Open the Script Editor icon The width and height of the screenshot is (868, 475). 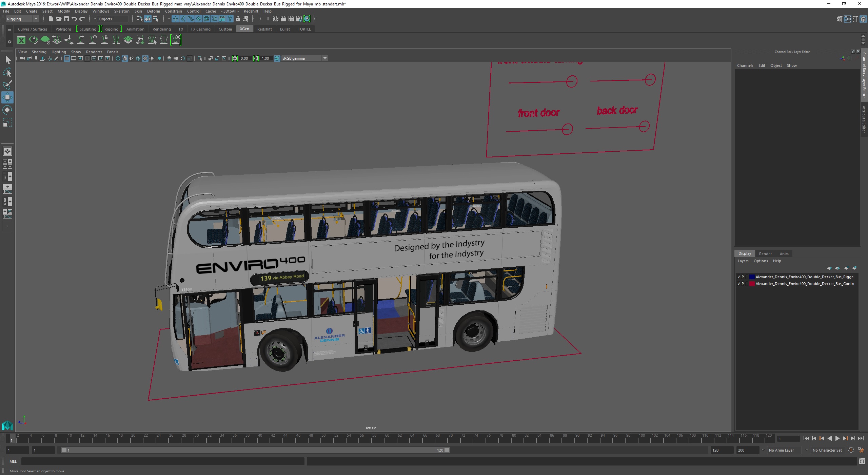click(x=862, y=461)
